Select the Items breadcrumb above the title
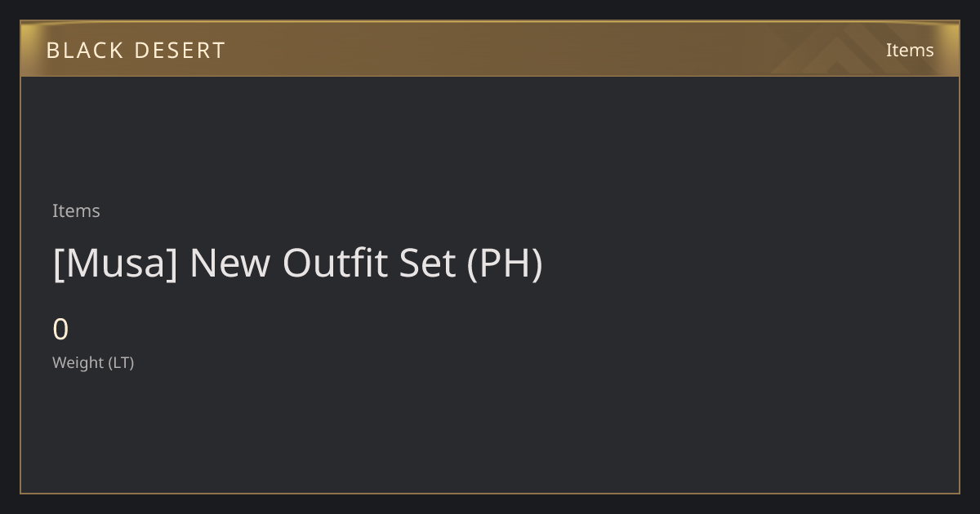This screenshot has width=980, height=514. click(76, 210)
